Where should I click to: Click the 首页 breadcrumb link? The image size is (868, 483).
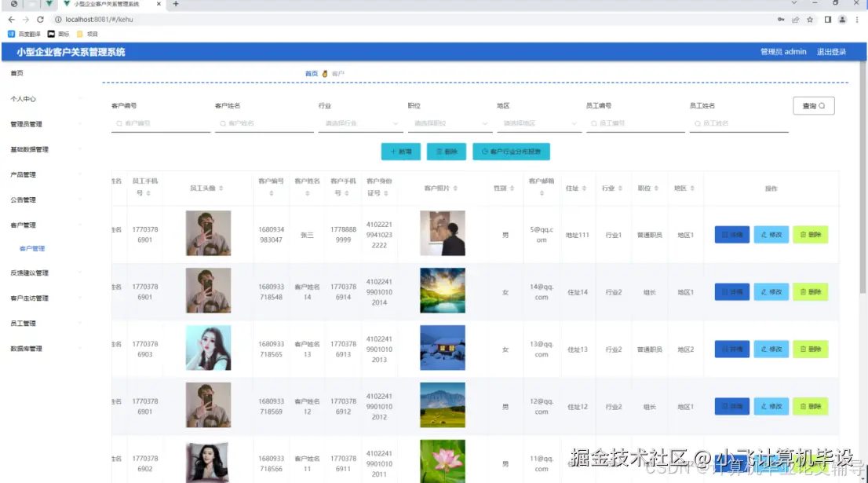coord(312,74)
